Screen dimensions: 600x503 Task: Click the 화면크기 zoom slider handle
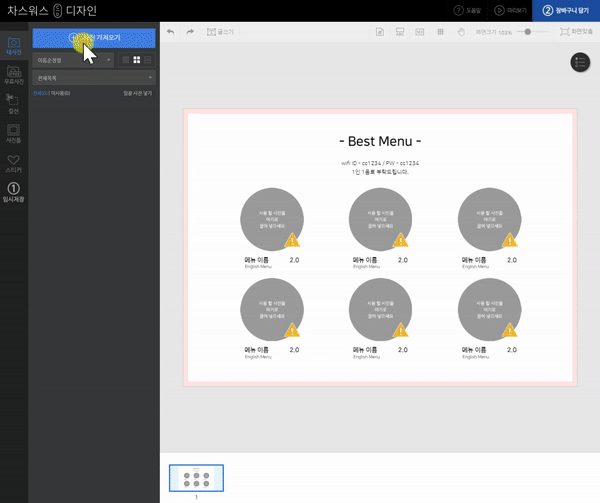(528, 32)
